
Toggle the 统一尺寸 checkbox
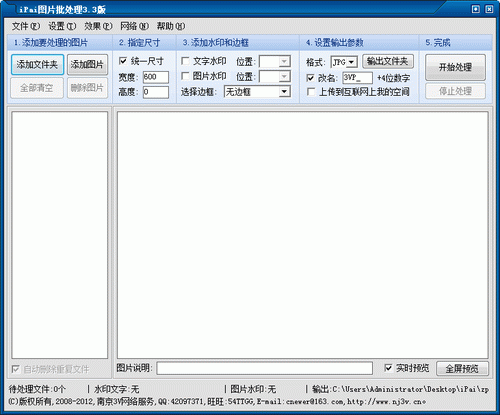(x=123, y=61)
